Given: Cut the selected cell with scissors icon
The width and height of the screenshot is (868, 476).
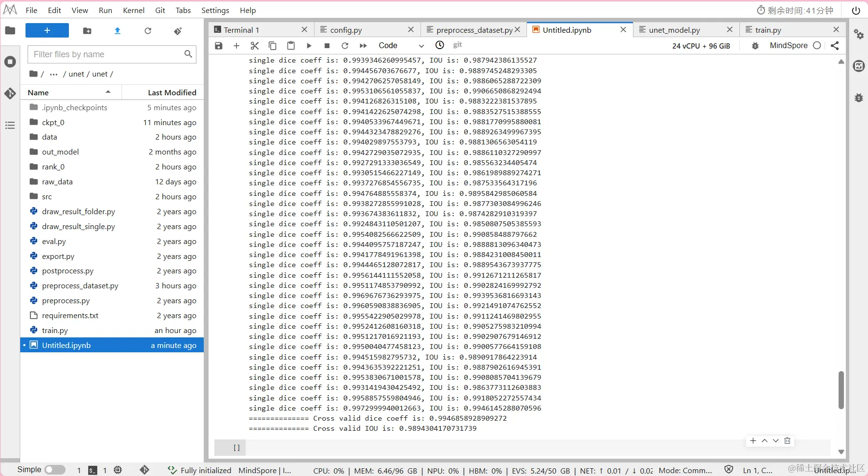Looking at the screenshot, I should (255, 45).
